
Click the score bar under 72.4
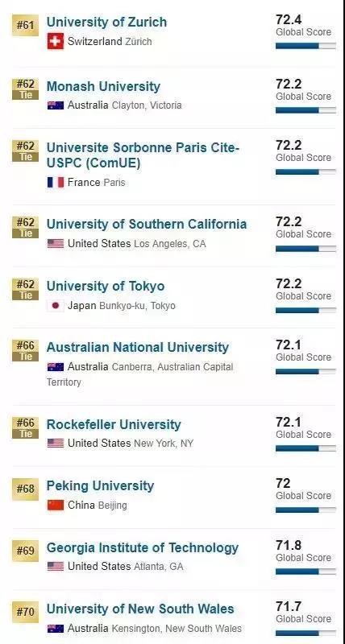tap(306, 46)
